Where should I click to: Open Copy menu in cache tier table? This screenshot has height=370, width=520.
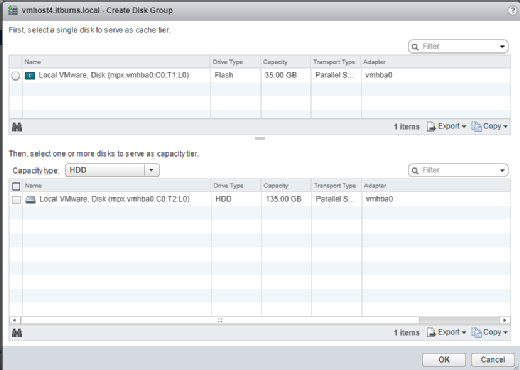click(489, 126)
